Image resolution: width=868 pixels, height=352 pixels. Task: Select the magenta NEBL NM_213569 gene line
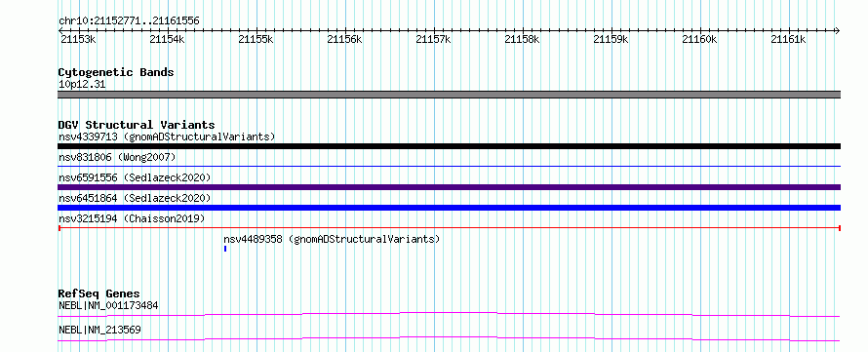(x=449, y=338)
